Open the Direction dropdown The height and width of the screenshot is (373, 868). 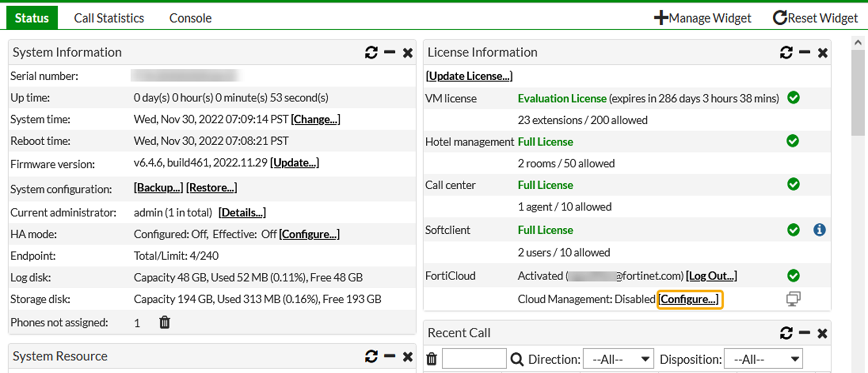click(x=618, y=359)
